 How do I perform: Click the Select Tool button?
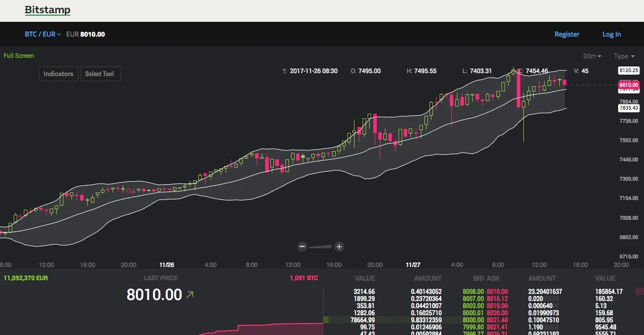(x=100, y=74)
